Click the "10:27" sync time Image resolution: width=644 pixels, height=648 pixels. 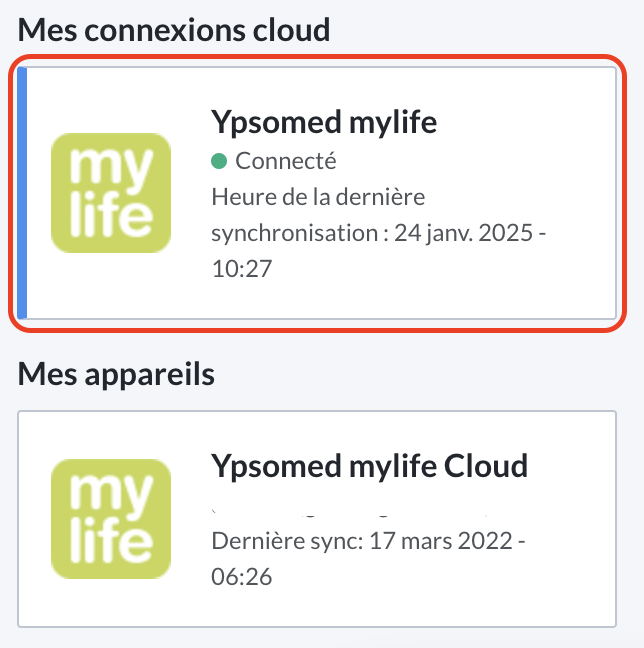tap(242, 269)
